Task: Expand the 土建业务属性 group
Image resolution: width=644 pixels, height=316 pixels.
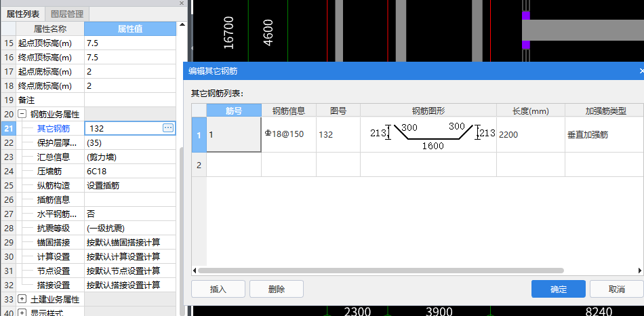Action: coord(22,299)
